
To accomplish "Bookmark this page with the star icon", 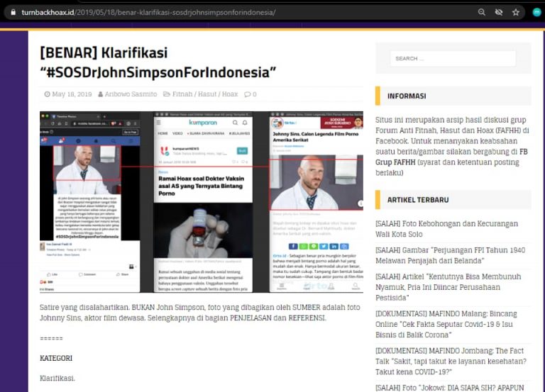I will point(516,13).
